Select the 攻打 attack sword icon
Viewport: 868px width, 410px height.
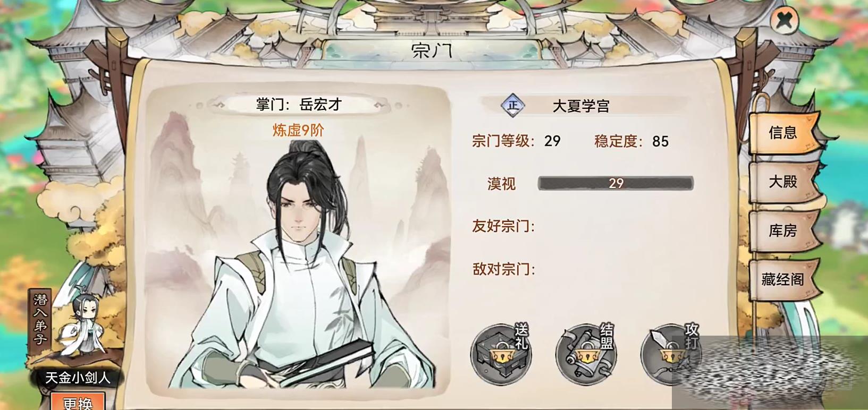[670, 353]
